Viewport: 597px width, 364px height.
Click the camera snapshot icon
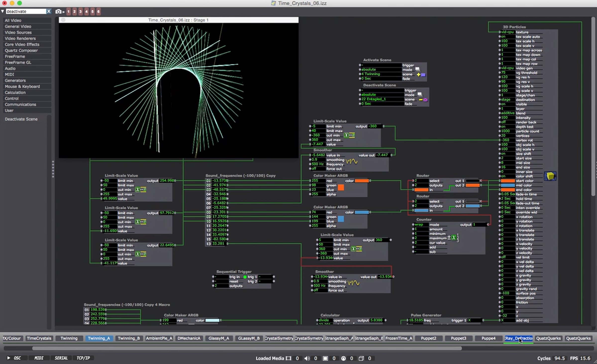pyautogui.click(x=58, y=11)
